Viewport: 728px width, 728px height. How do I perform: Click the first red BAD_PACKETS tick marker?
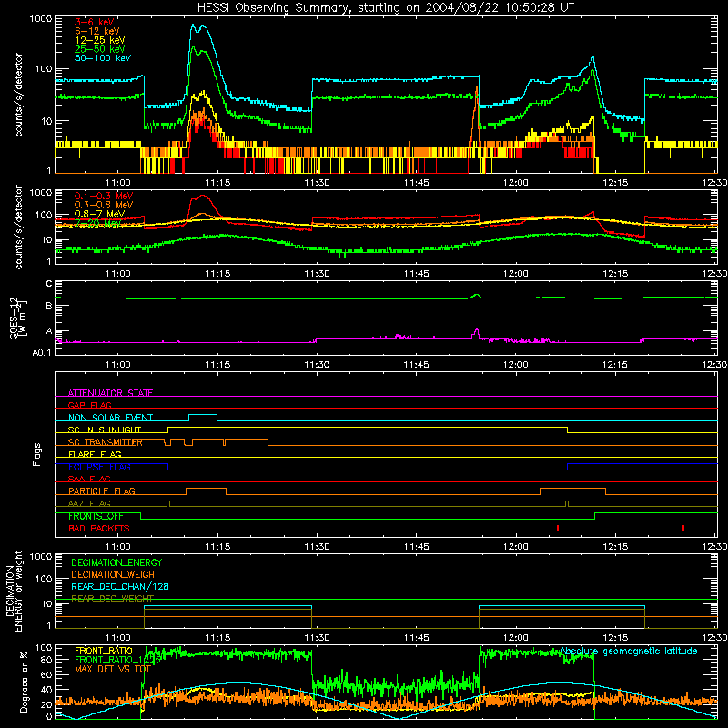558,528
